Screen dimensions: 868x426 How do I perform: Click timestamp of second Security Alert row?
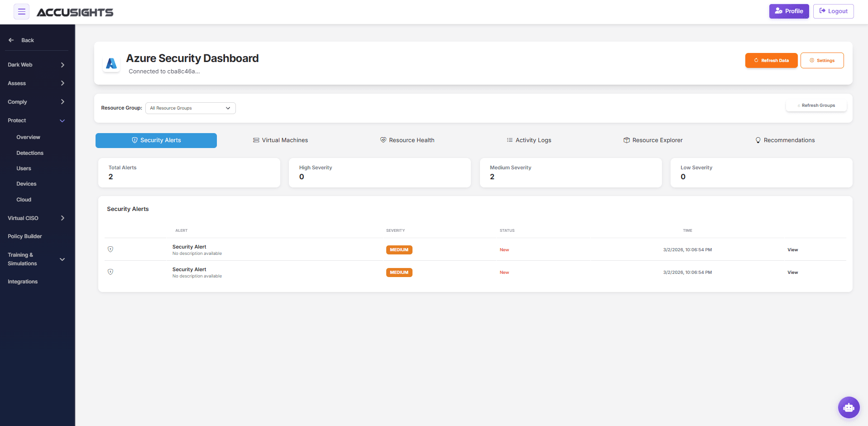pos(687,273)
